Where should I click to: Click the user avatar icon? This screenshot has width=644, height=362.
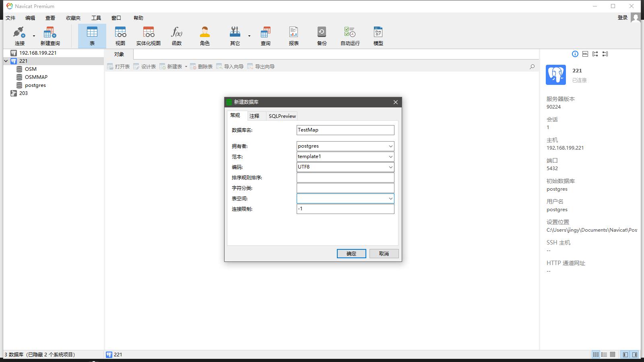click(636, 17)
